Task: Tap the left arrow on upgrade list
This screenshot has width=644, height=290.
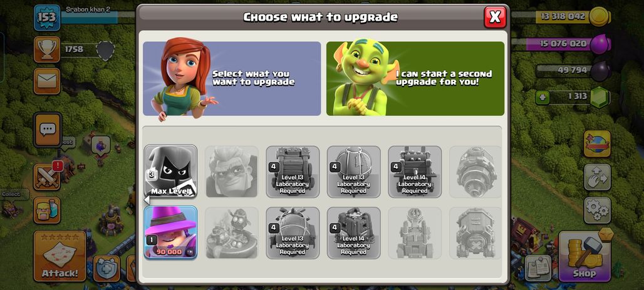Action: (146, 200)
